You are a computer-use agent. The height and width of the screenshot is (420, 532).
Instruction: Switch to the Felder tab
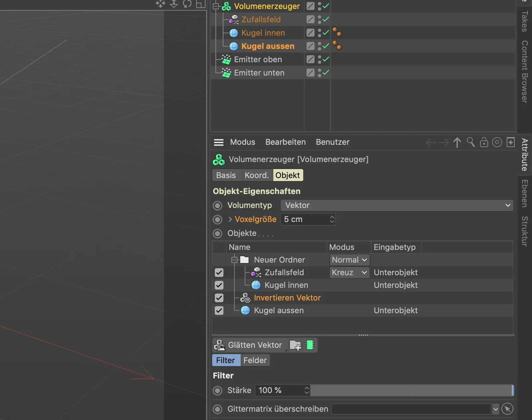click(x=255, y=360)
